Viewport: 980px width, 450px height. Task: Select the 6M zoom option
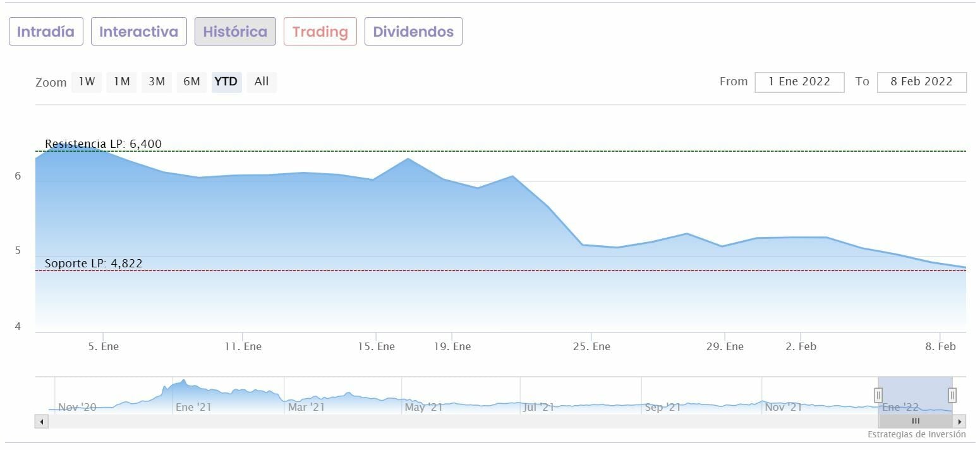coord(191,82)
